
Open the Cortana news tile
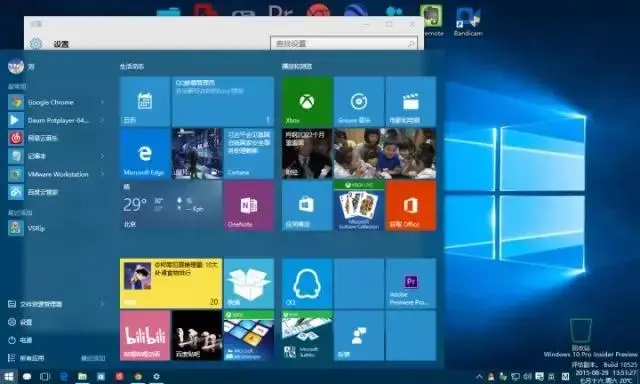click(x=249, y=153)
